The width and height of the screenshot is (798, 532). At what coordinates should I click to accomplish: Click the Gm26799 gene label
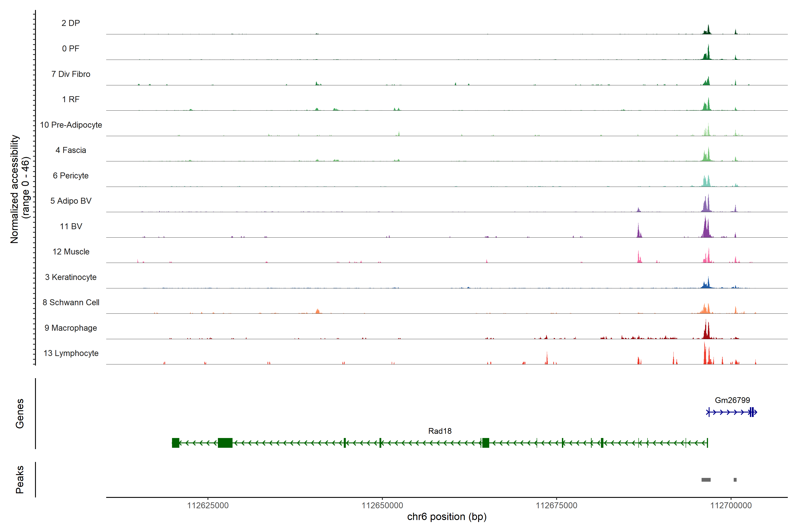tap(732, 400)
